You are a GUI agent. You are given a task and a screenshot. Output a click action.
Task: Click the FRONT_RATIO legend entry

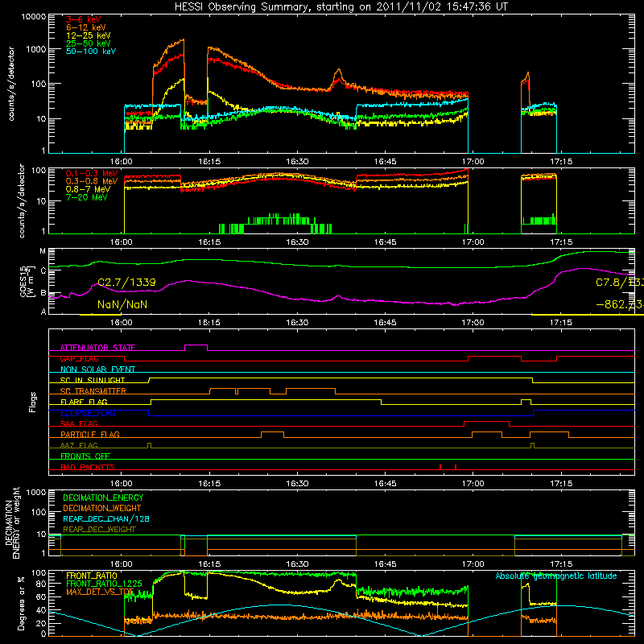click(x=92, y=576)
